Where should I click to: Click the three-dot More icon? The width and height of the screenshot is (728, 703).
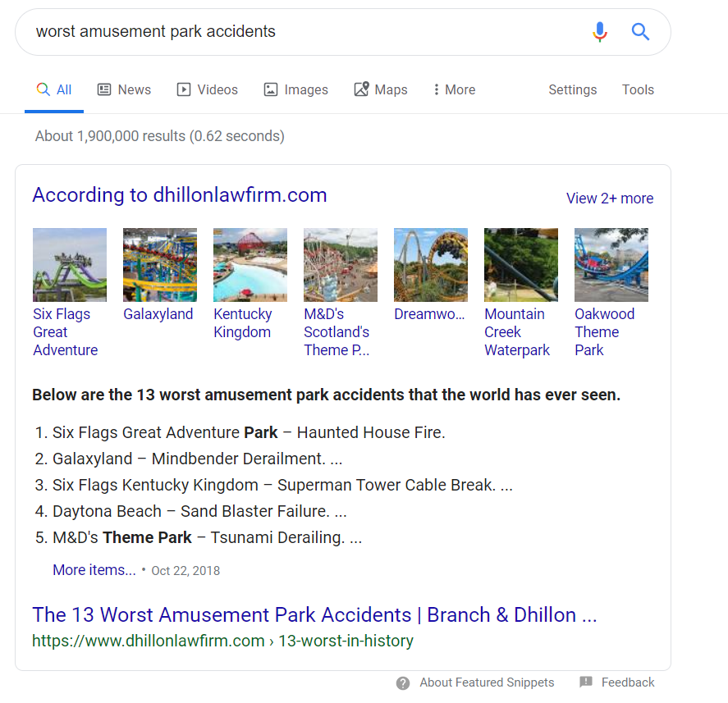click(x=436, y=89)
